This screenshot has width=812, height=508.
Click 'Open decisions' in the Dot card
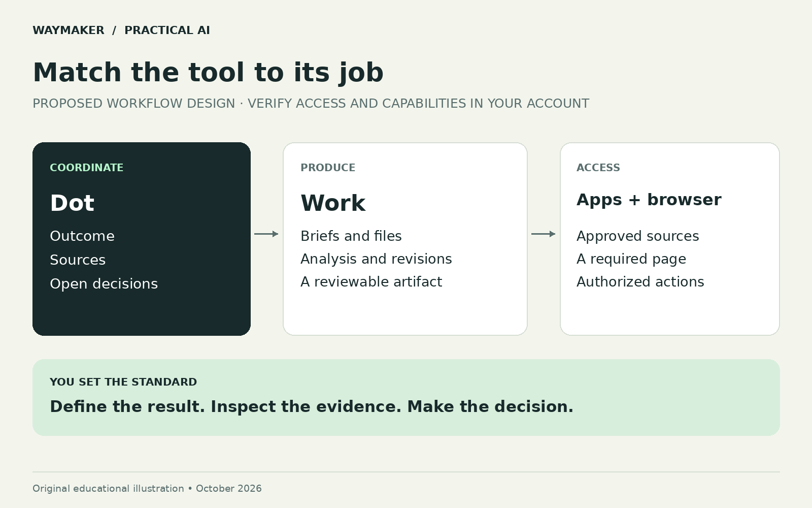[104, 284]
